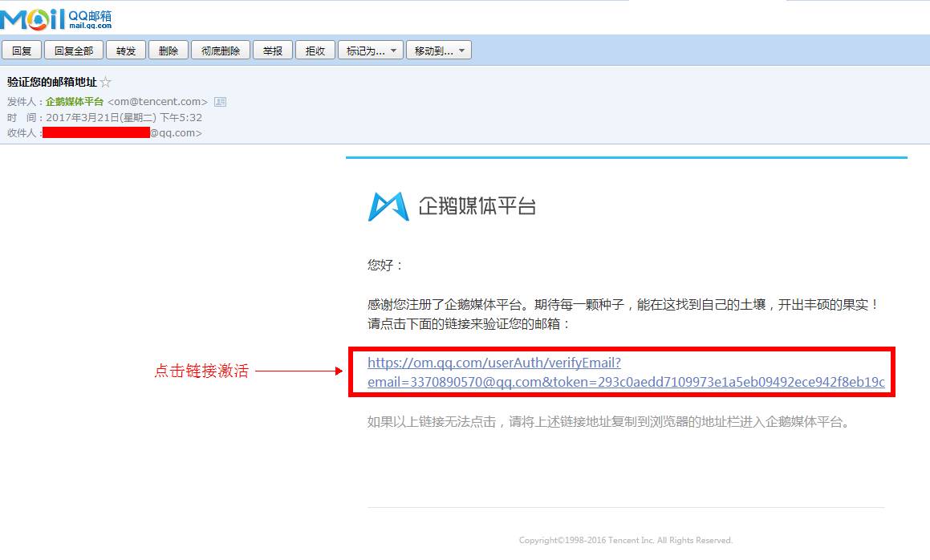Click the sender name 企鹅媒体平台 link
The width and height of the screenshot is (930, 560).
point(73,101)
